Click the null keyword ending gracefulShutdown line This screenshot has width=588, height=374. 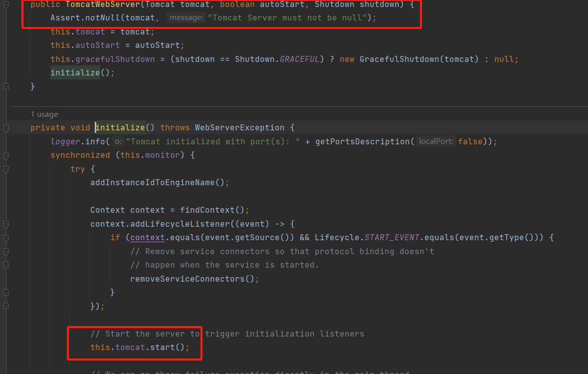click(x=504, y=59)
